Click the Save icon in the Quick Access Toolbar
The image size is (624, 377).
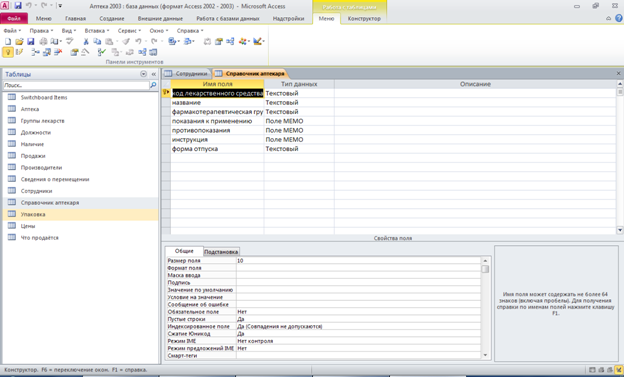coord(18,6)
